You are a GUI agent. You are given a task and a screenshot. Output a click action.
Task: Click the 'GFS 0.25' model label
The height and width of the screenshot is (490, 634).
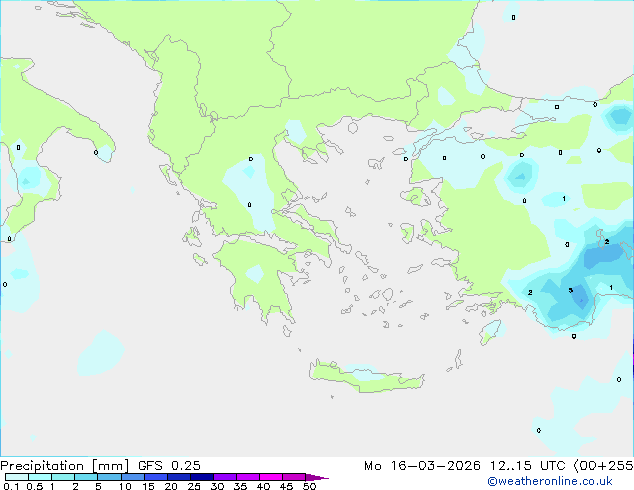pyautogui.click(x=169, y=466)
